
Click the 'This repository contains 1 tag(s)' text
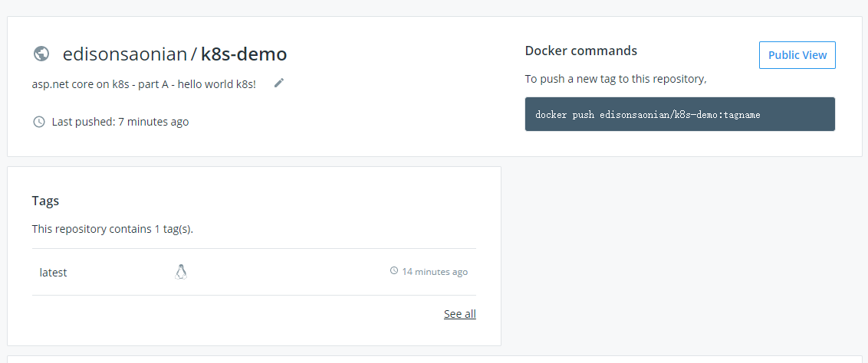(x=112, y=229)
